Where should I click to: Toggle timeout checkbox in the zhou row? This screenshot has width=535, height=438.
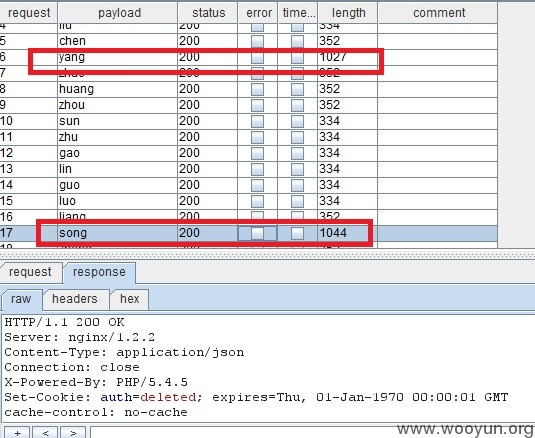pyautogui.click(x=298, y=105)
